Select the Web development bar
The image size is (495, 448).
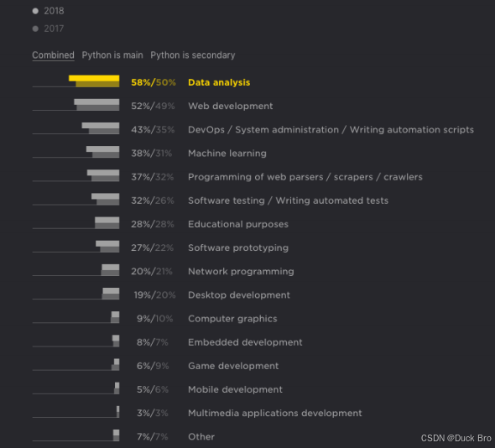pyautogui.click(x=96, y=105)
